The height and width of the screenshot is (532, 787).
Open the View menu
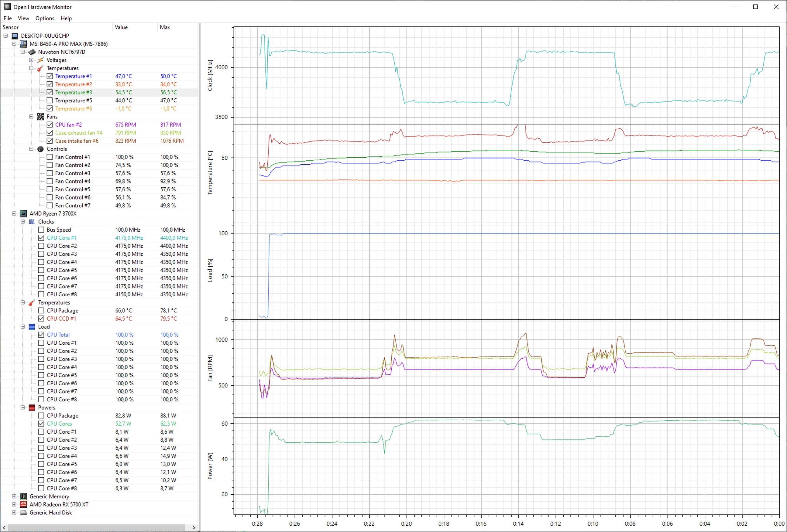pos(23,18)
